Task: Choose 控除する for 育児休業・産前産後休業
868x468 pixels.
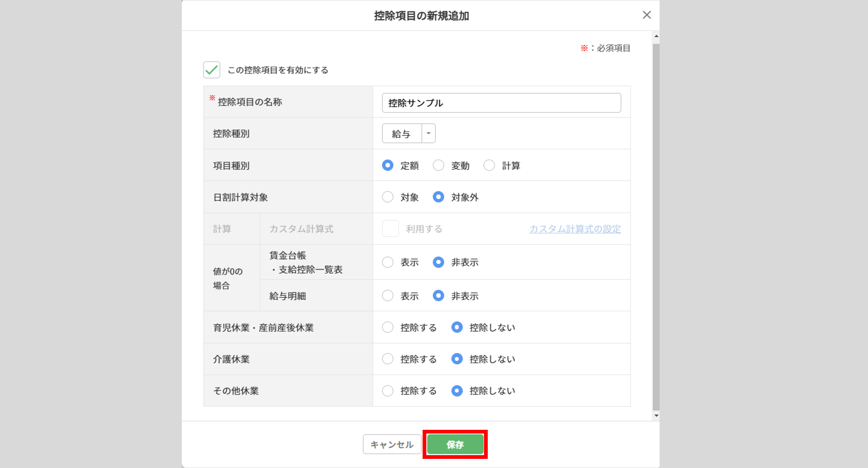Action: coord(388,327)
